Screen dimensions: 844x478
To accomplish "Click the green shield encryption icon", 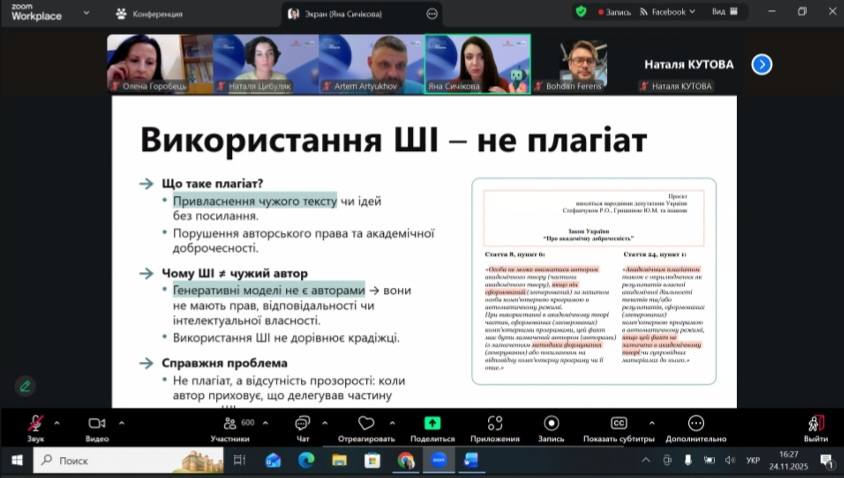I will click(581, 12).
